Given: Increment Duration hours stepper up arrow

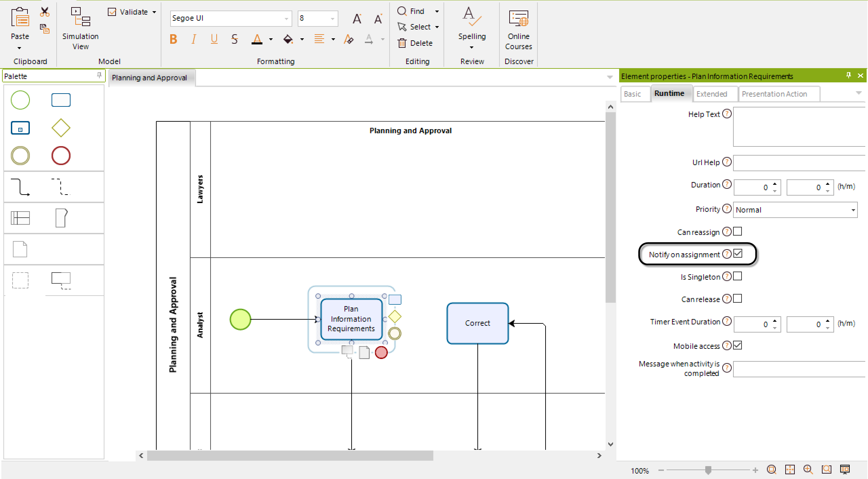Looking at the screenshot, I should (774, 184).
